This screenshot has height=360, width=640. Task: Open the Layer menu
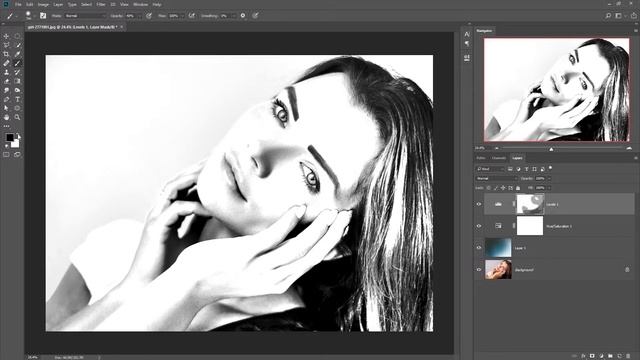tap(58, 4)
